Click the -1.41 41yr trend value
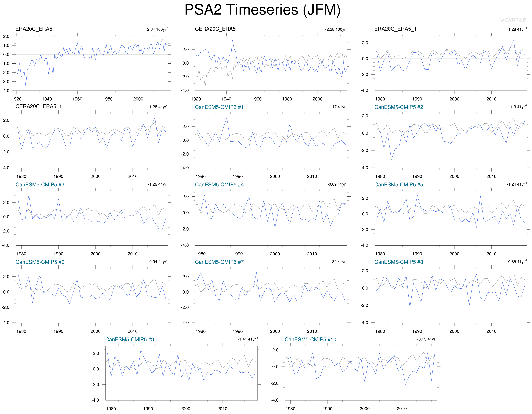The image size is (532, 414). (247, 339)
